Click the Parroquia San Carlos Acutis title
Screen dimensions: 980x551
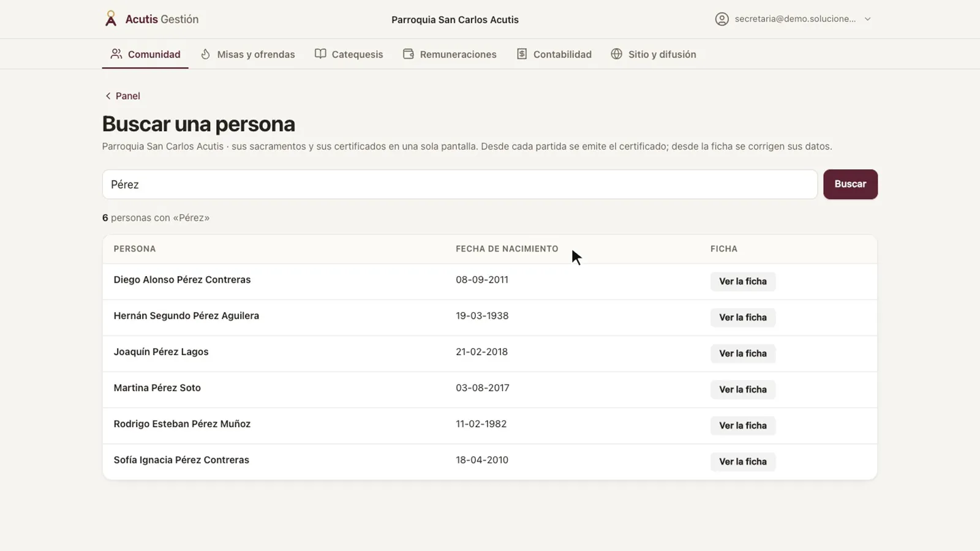pos(455,20)
